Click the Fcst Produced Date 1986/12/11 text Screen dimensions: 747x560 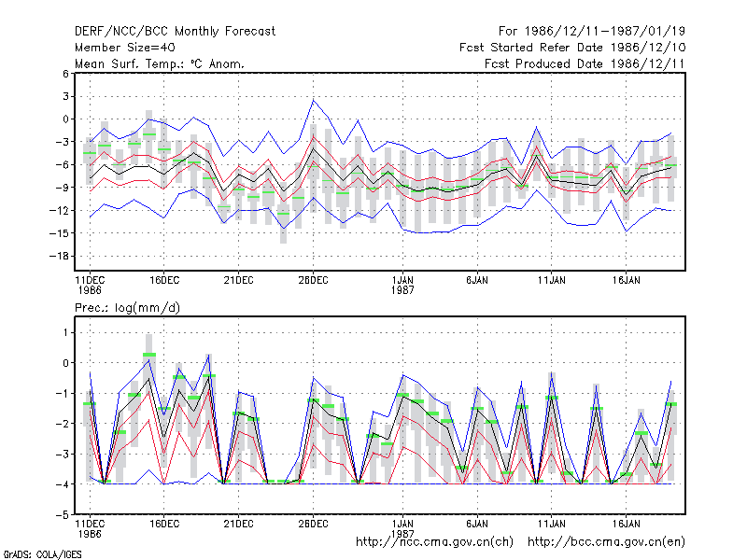click(585, 63)
